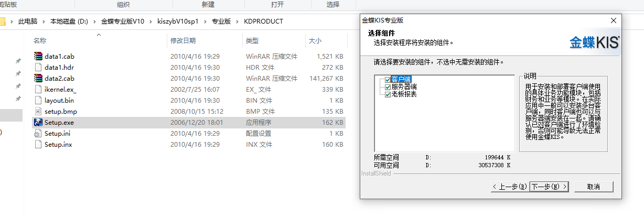Toggle the 服务器端 component checkbox
The width and height of the screenshot is (644, 217).
(x=388, y=87)
